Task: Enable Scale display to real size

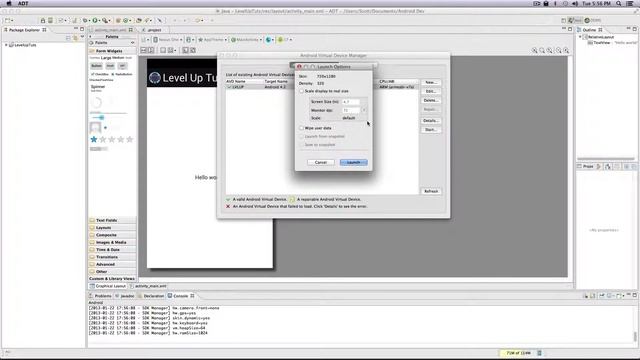Action: point(302,91)
